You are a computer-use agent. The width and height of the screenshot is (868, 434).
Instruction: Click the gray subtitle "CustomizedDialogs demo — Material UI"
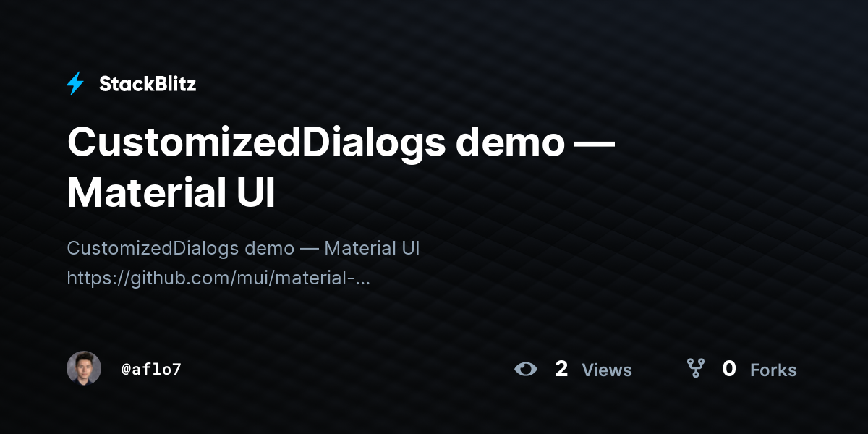[243, 248]
